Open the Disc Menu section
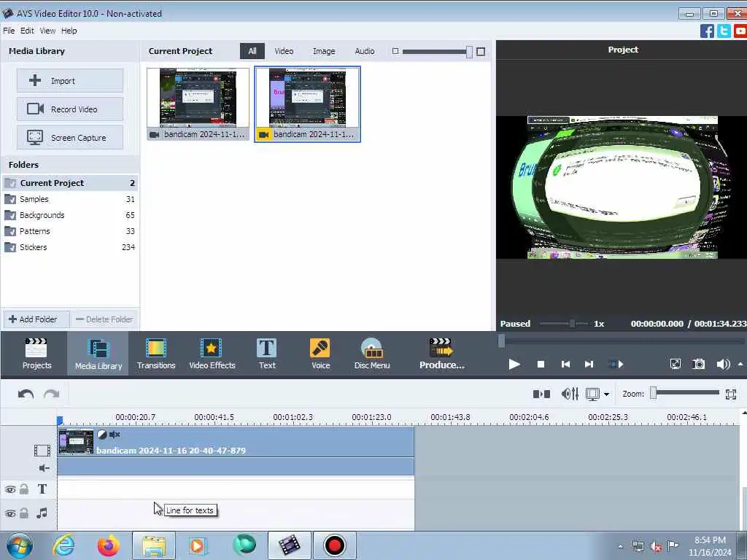Viewport: 747px width, 560px height. 372,354
